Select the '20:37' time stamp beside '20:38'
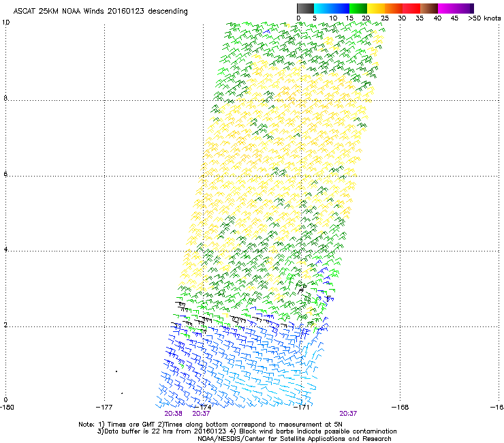 click(201, 414)
